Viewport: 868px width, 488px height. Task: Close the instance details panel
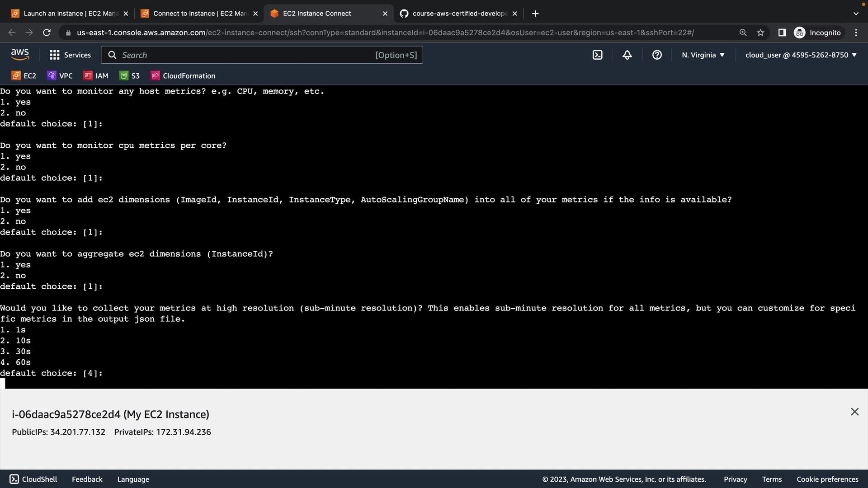(x=854, y=412)
